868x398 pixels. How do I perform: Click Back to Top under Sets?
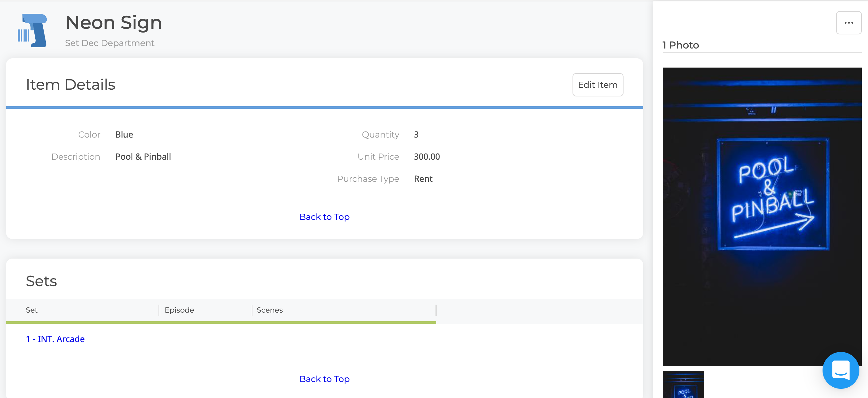[x=324, y=379]
